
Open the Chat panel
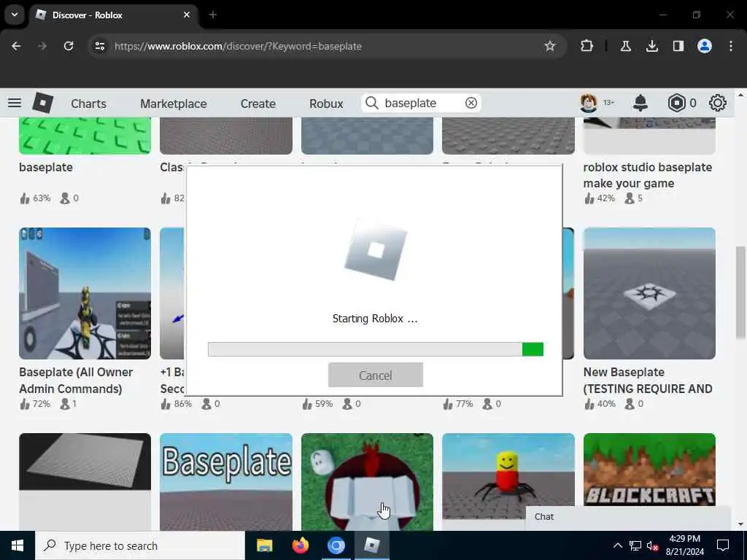coord(628,517)
